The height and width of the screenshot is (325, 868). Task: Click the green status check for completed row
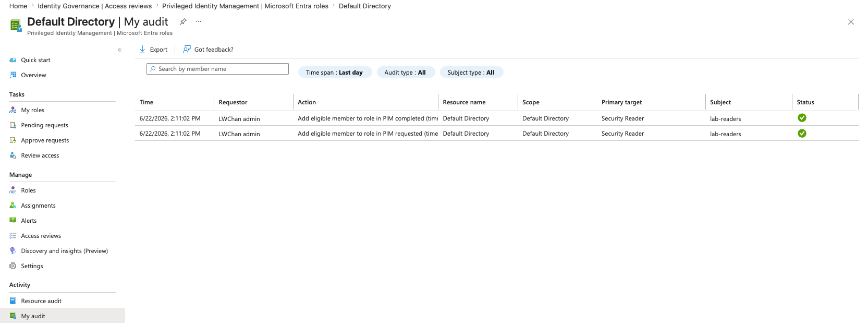pyautogui.click(x=802, y=118)
